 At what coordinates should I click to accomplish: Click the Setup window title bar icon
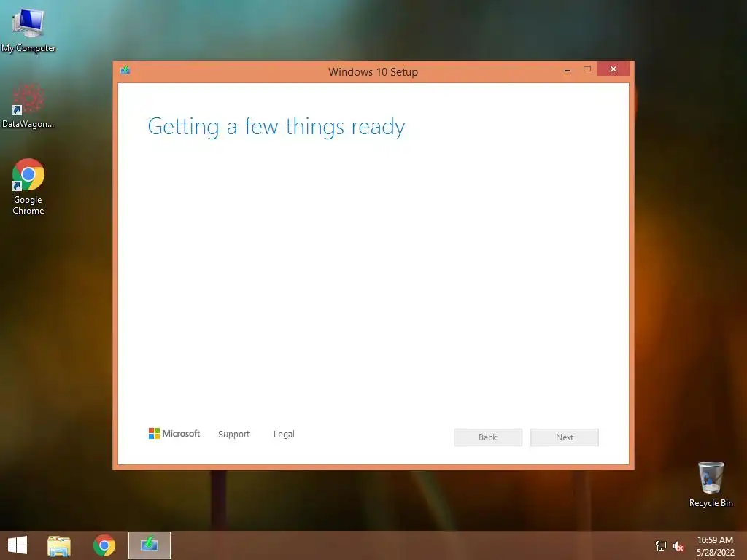click(x=125, y=71)
